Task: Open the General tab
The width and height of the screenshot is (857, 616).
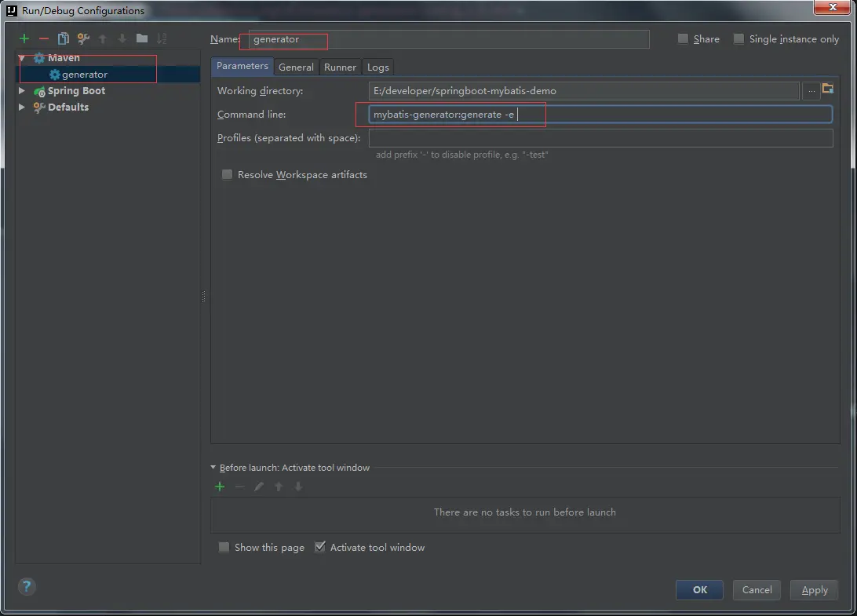Action: click(x=296, y=67)
